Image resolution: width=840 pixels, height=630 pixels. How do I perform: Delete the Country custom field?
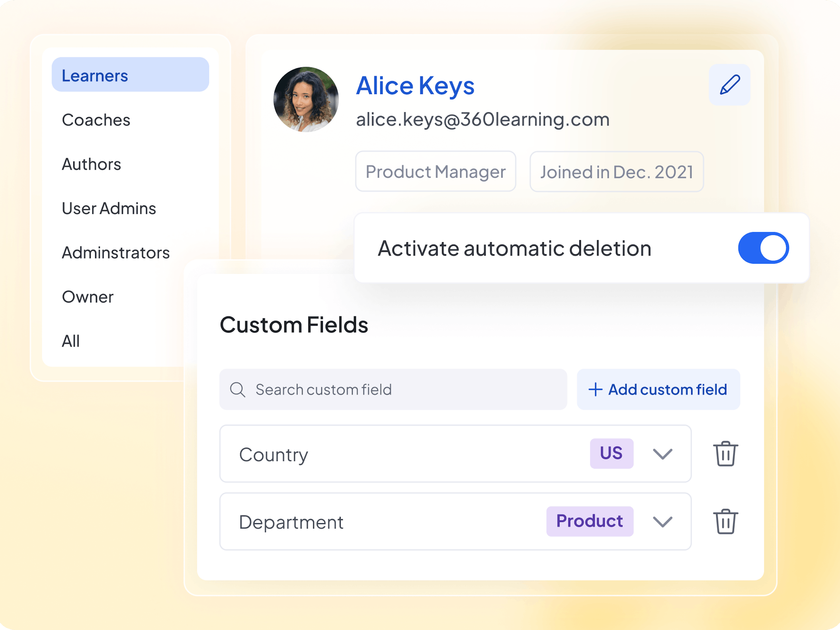725,453
